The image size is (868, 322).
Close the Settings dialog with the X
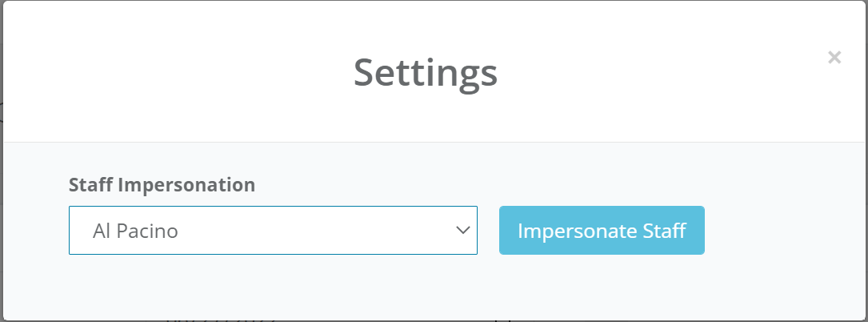coord(834,57)
